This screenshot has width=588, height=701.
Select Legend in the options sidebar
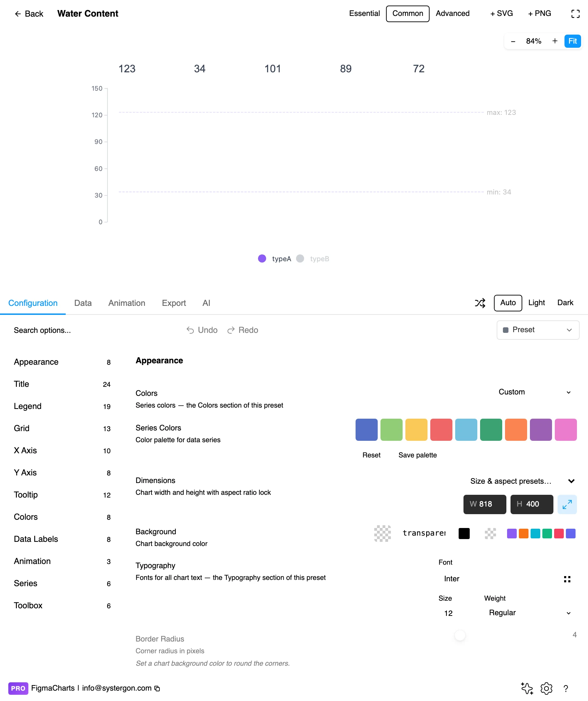pyautogui.click(x=62, y=406)
